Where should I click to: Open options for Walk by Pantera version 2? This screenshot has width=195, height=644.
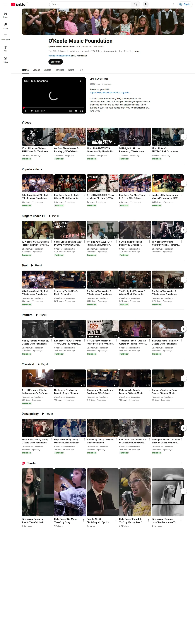click(x=52, y=341)
